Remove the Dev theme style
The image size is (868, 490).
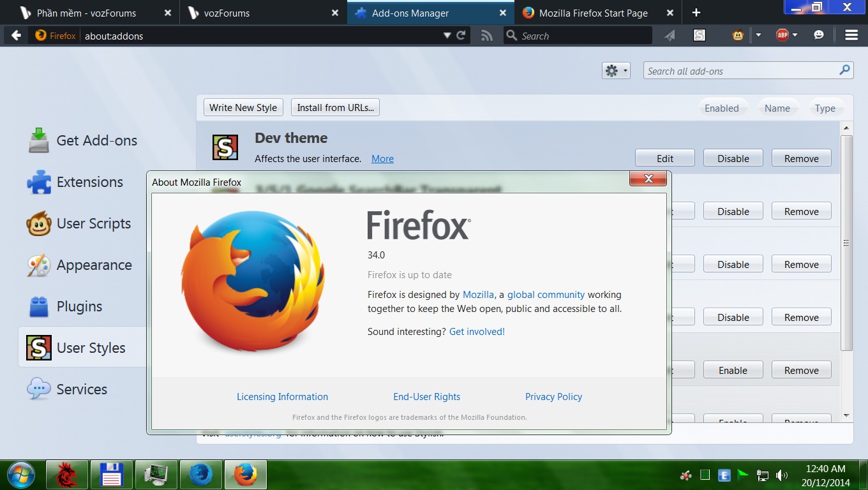coord(802,158)
